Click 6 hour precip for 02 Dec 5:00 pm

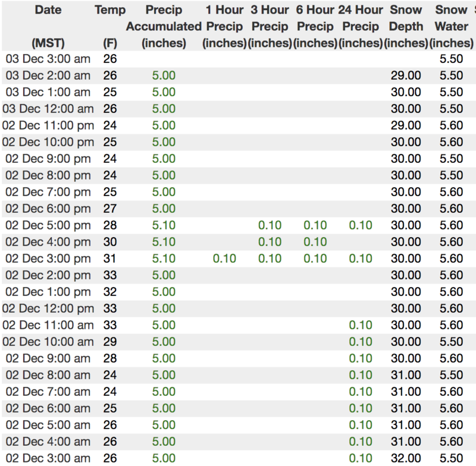coord(315,225)
